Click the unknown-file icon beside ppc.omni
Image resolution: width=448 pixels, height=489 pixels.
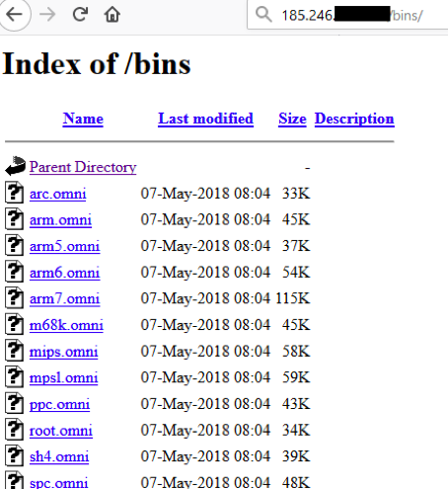[14, 403]
